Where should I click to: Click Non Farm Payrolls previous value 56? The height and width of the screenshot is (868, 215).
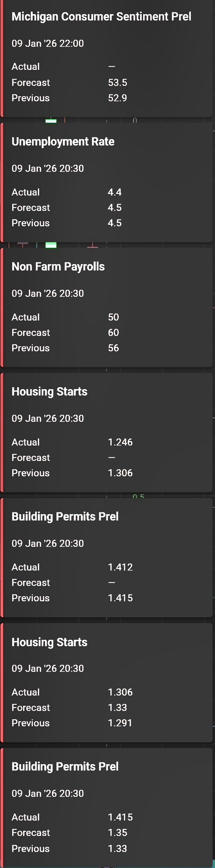coord(113,348)
